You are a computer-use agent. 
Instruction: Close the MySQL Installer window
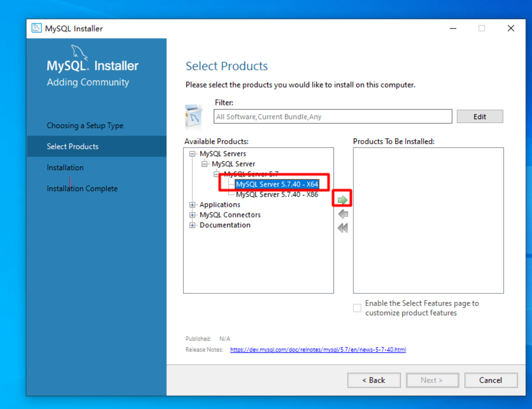[511, 29]
